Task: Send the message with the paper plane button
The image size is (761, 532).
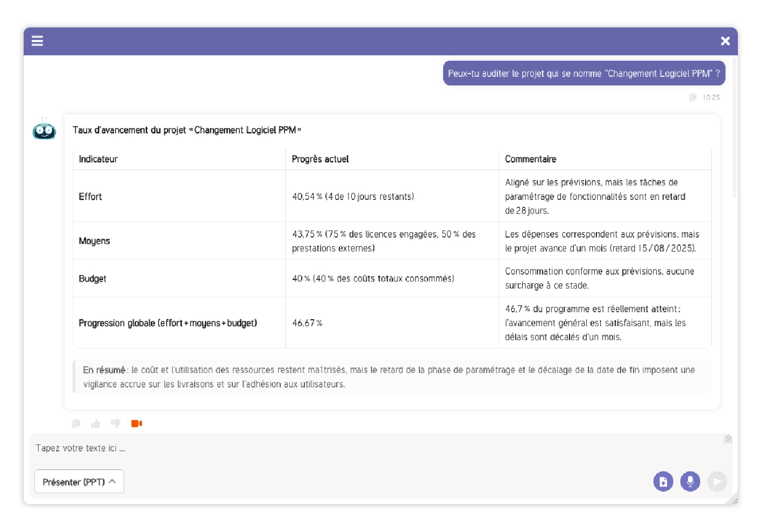Action: click(717, 481)
